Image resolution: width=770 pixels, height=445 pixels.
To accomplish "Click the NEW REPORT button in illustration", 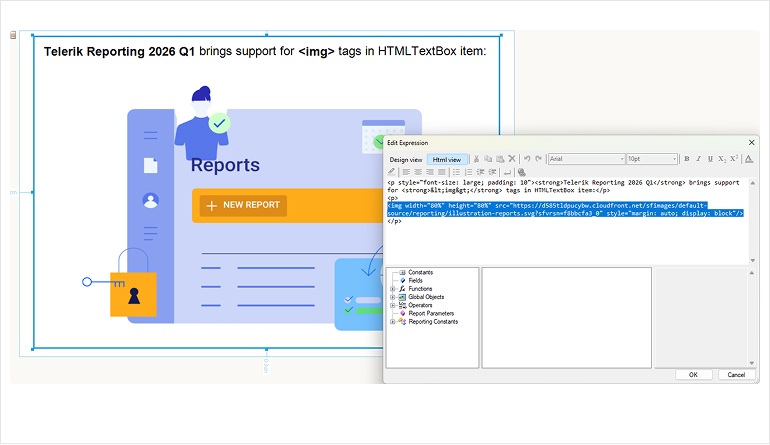I will pyautogui.click(x=244, y=205).
